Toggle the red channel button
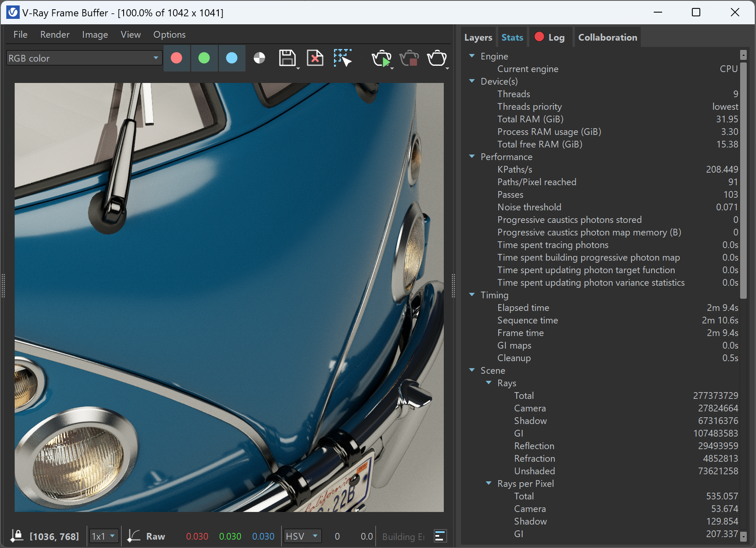 (176, 58)
